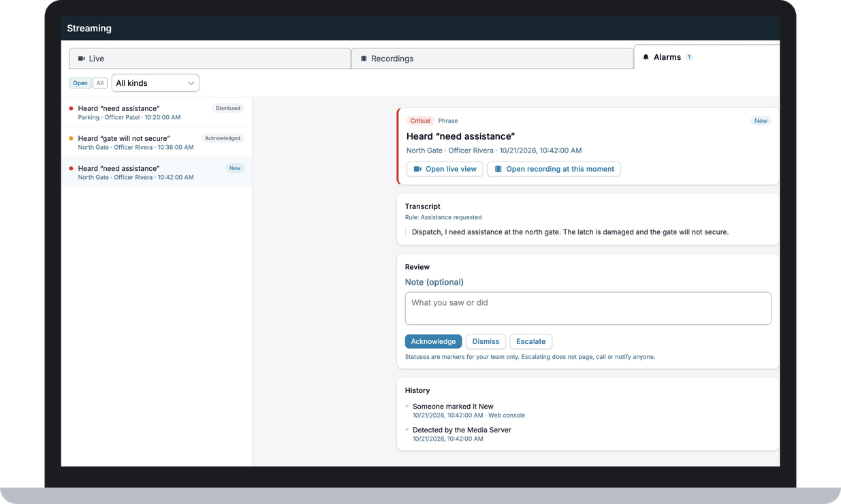Click the Transcript heading
841x504 pixels.
[x=423, y=206]
